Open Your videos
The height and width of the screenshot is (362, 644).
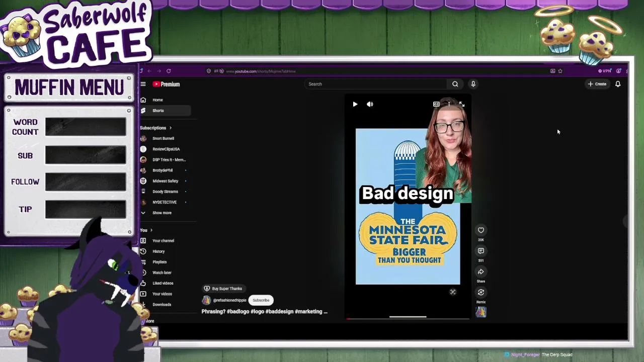tap(165, 294)
